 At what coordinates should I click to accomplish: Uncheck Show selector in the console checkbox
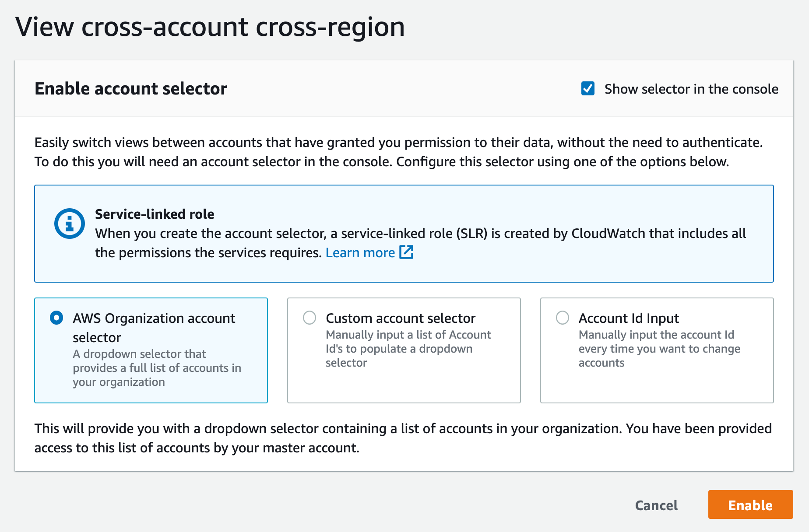coord(587,88)
